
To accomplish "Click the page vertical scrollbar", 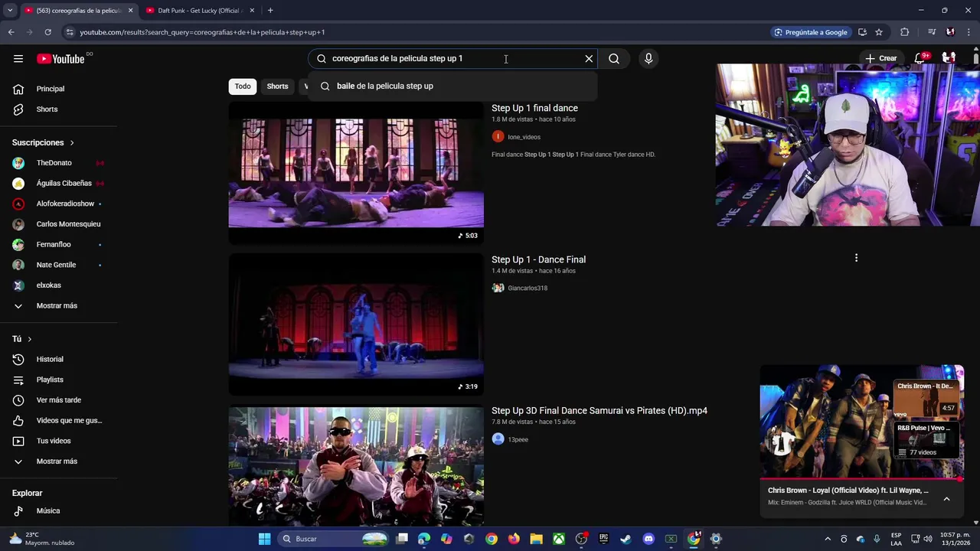I will [975, 60].
